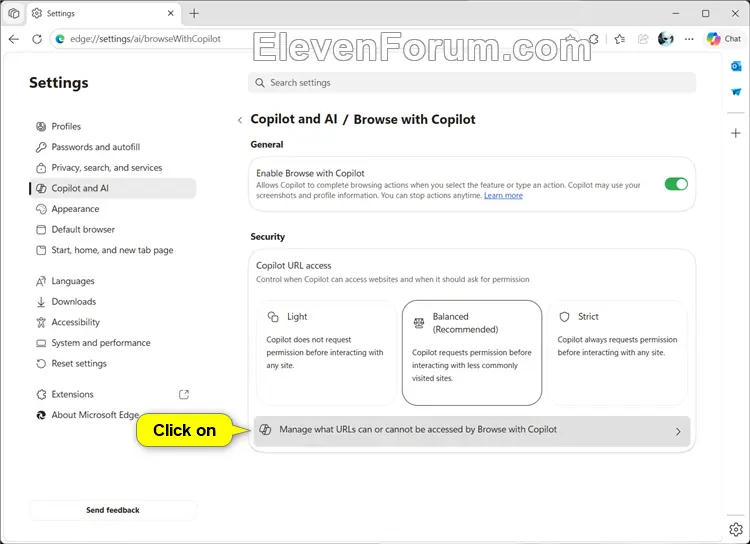Open the blue Drop sidebar icon

(x=736, y=91)
